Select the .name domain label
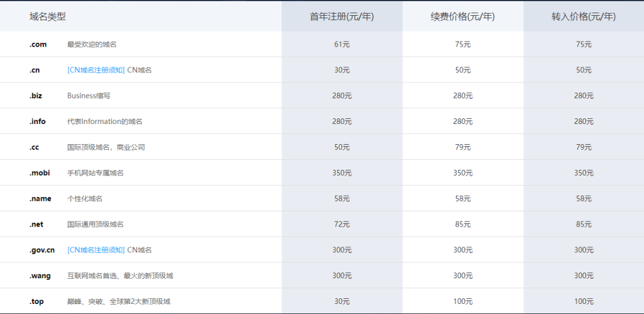This screenshot has height=314, width=644. (40, 198)
